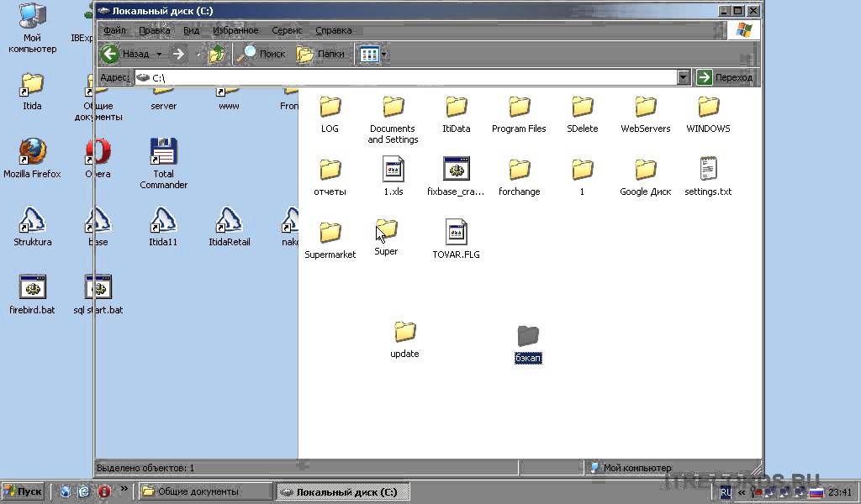
Task: Open the Файл menu
Action: pos(114,30)
